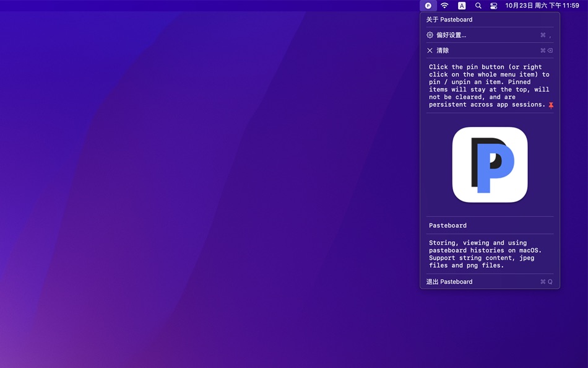Click the date and time in menu bar
Image resolution: width=588 pixels, height=368 pixels.
(x=542, y=6)
